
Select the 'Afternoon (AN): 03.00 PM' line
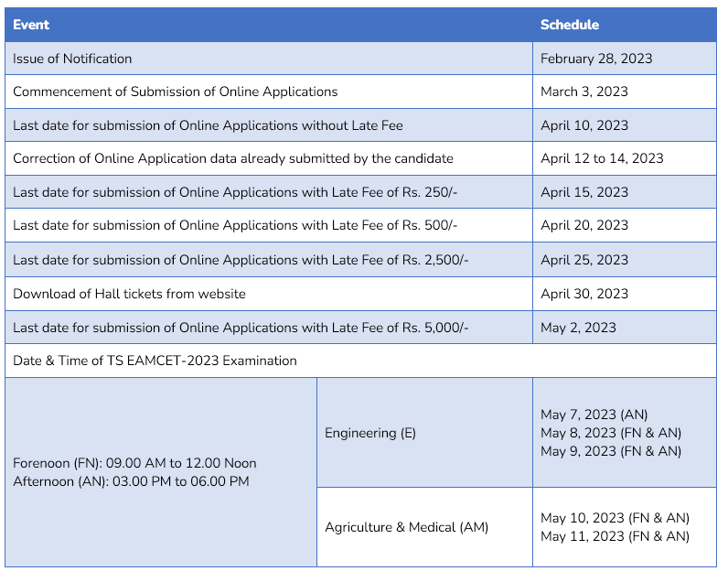coord(131,481)
